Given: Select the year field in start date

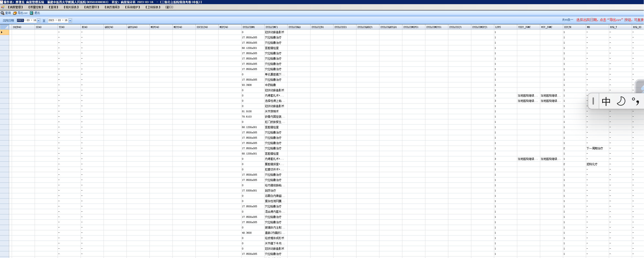Looking at the screenshot, I should point(20,20).
